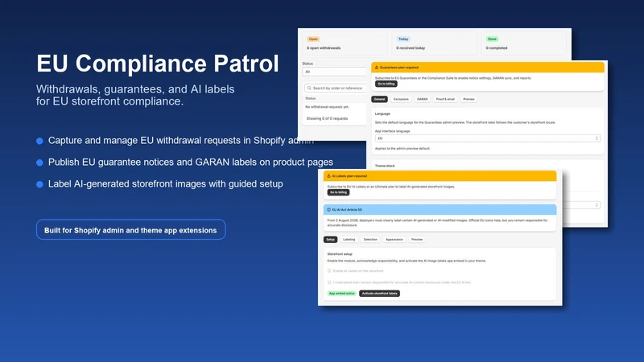Click the Done badge on completed card
Viewport: 644px width, 362px height.
pyautogui.click(x=492, y=39)
